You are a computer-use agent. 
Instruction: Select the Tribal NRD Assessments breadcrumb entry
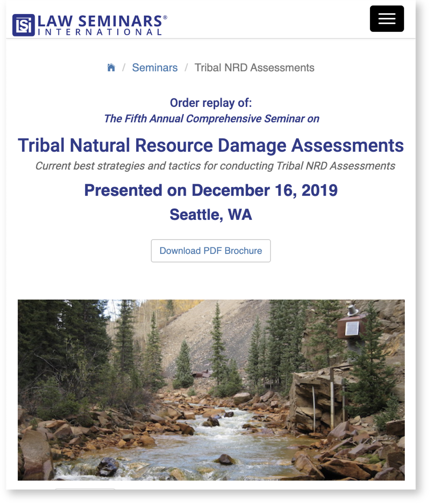coord(255,68)
